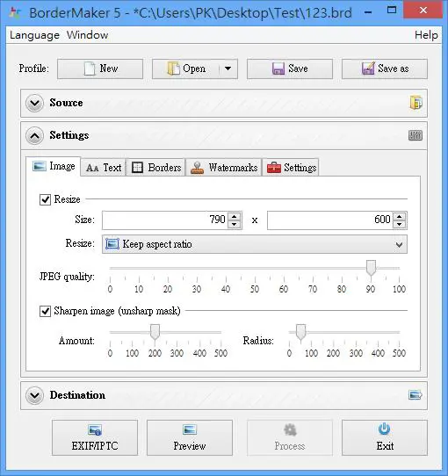Open the EXIF/IPTC editor

coord(95,437)
